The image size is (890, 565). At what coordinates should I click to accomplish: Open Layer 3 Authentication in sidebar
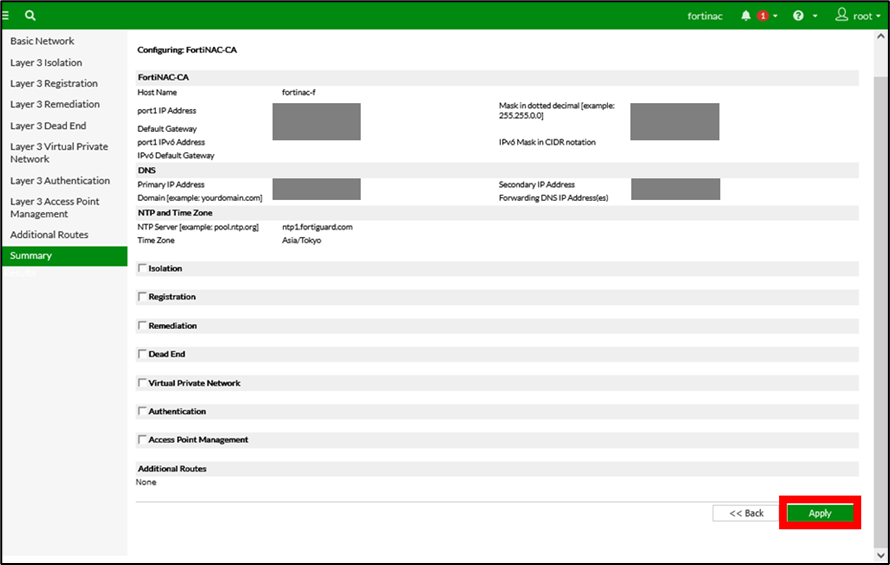[60, 181]
